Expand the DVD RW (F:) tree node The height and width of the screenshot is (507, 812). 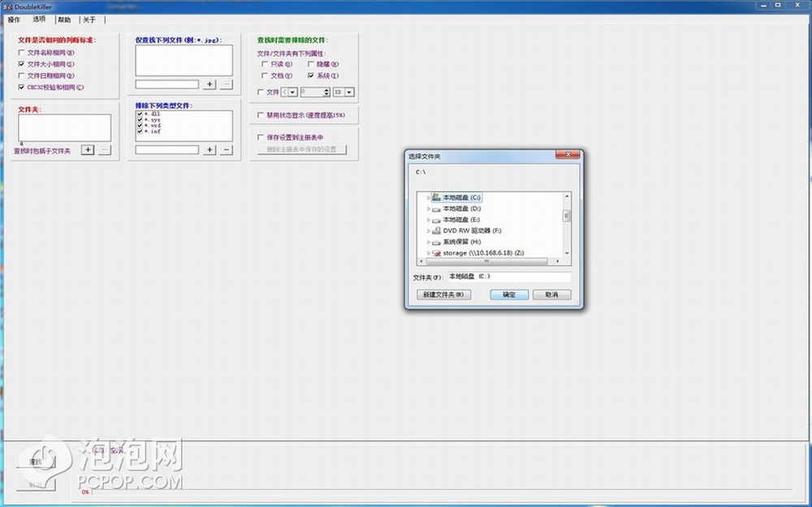tap(428, 231)
